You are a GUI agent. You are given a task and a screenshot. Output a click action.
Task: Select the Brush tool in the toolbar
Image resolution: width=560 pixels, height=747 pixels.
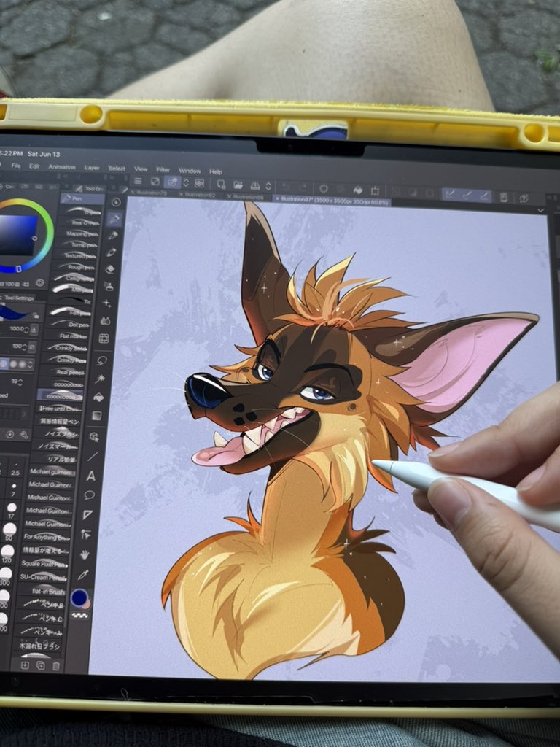click(112, 252)
